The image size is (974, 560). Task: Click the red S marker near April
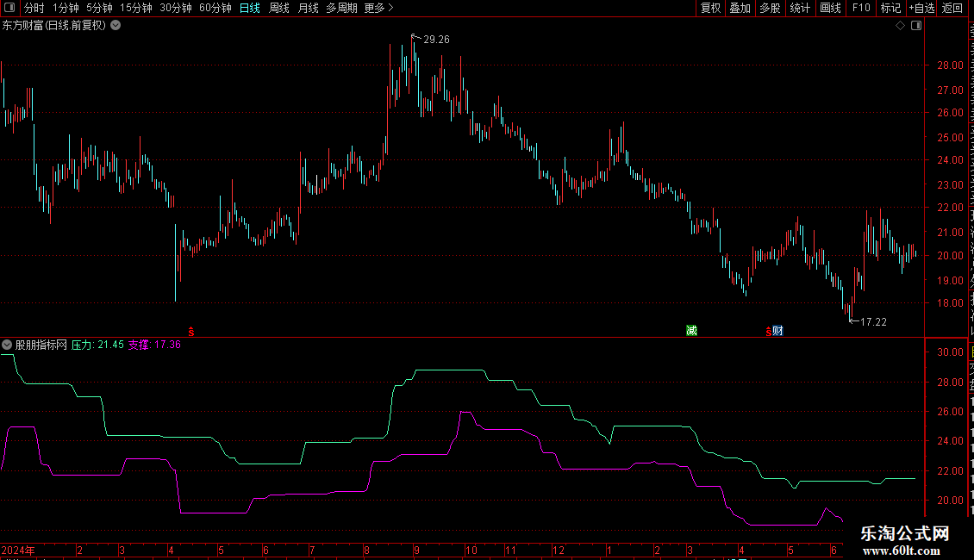191,333
